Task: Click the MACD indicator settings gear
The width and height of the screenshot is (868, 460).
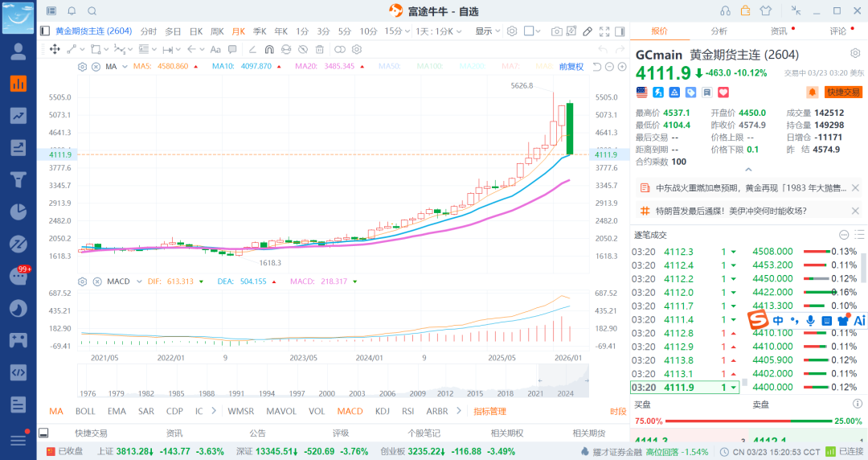Action: tap(82, 281)
